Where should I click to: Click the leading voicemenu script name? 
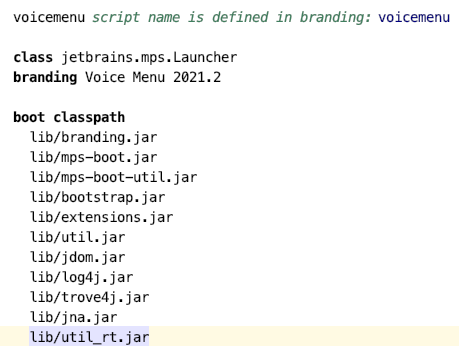coord(49,17)
